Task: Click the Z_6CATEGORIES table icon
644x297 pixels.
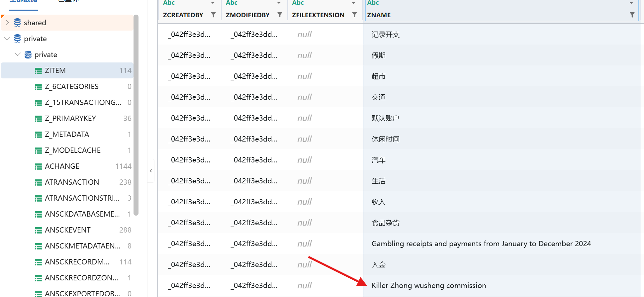Action: click(x=39, y=87)
